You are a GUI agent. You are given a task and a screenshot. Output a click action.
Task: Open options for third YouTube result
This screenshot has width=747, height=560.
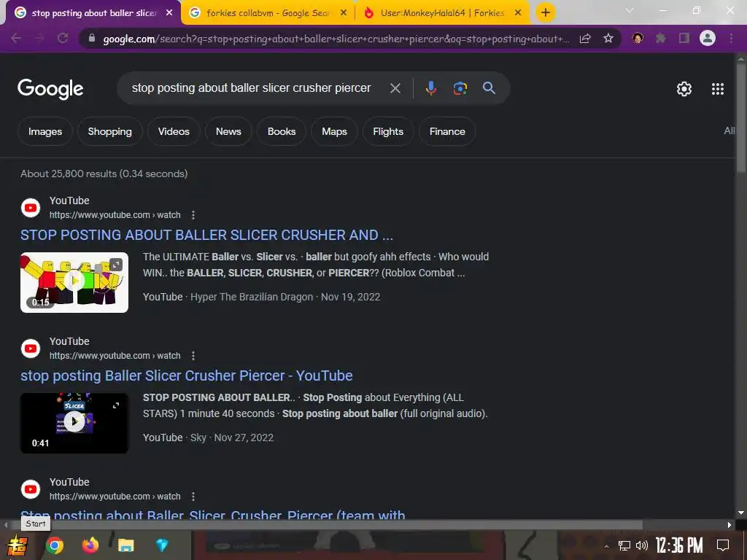tap(193, 497)
